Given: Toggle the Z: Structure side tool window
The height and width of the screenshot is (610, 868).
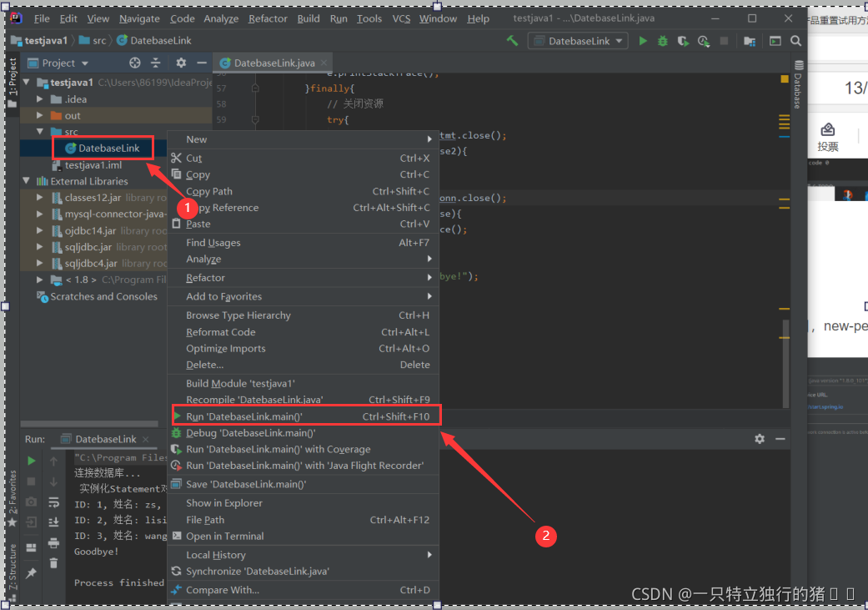Looking at the screenshot, I should pyautogui.click(x=13, y=573).
